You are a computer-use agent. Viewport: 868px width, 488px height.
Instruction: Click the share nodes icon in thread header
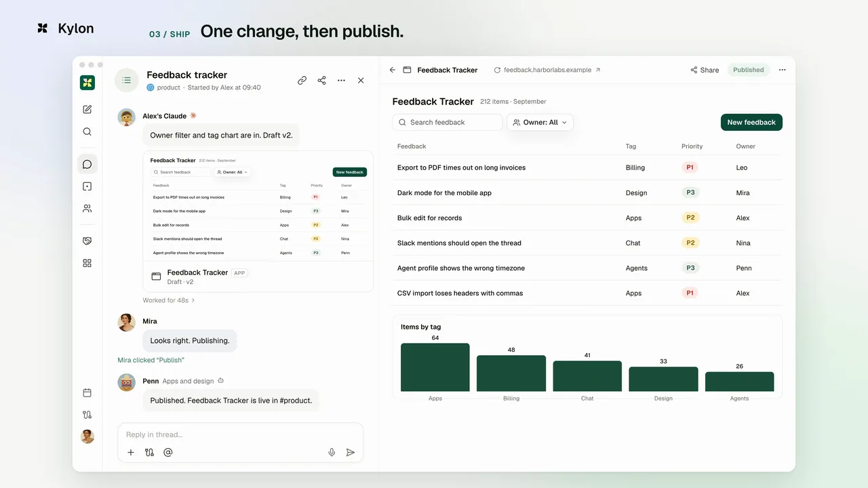point(321,80)
